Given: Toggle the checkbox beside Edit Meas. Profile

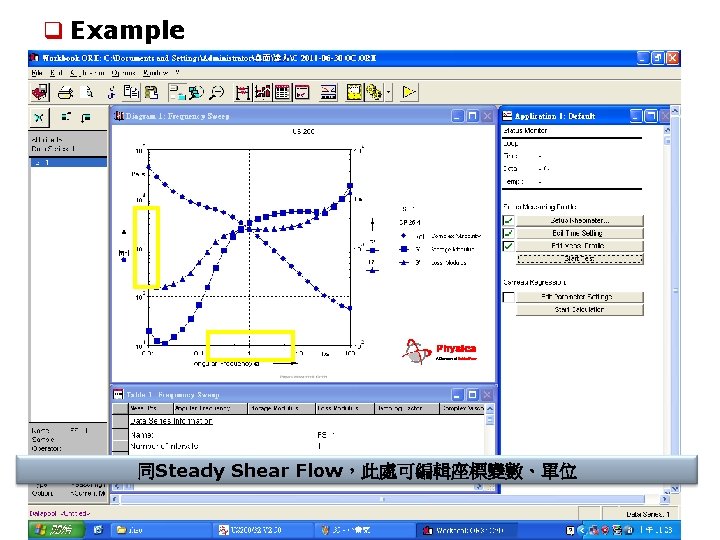Looking at the screenshot, I should (508, 246).
